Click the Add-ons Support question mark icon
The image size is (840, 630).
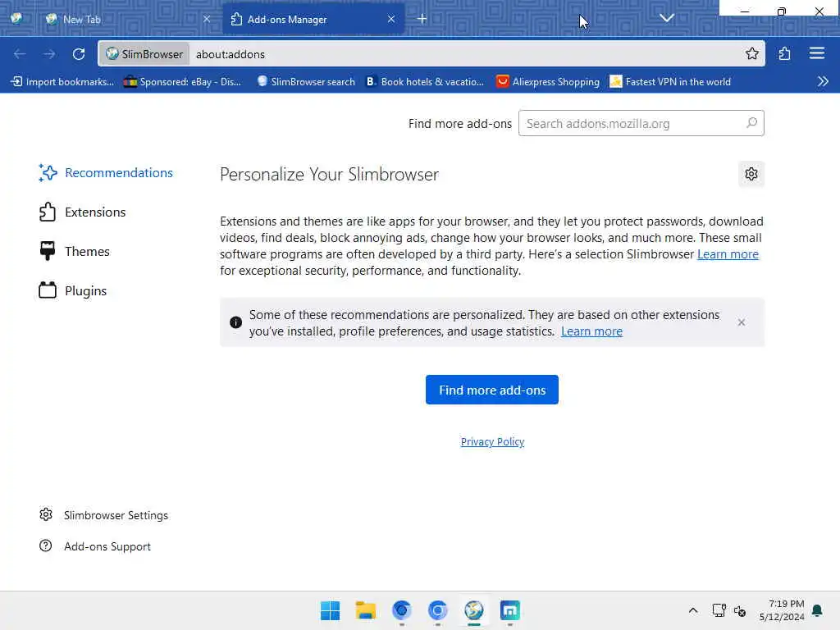click(x=46, y=546)
